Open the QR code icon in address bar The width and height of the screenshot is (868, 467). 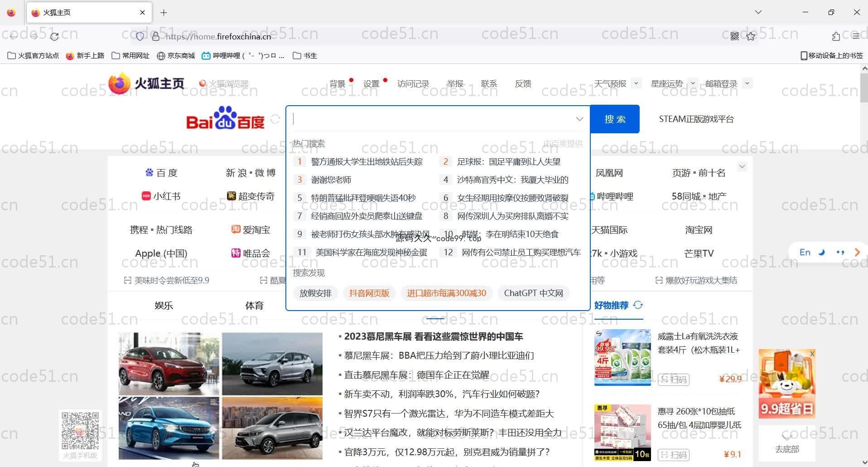735,36
